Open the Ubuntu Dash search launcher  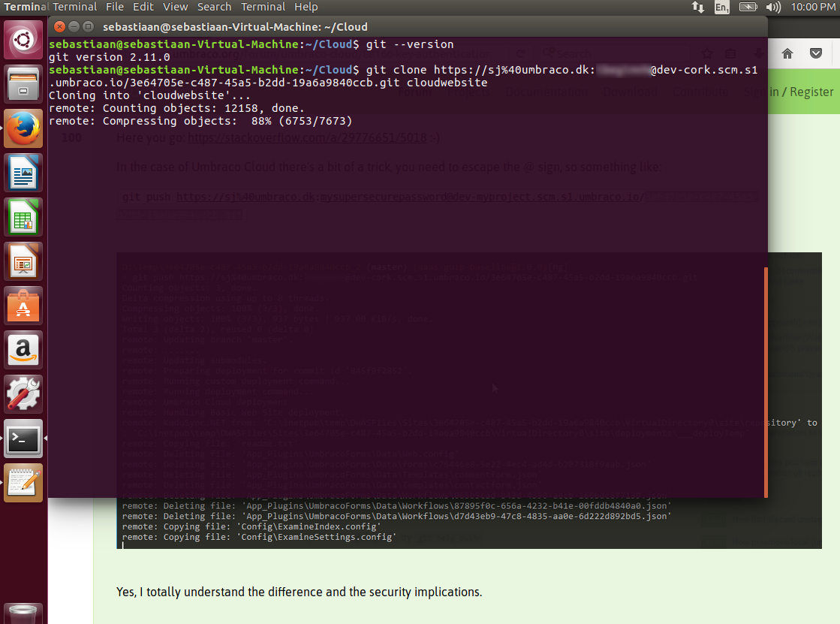coord(23,40)
